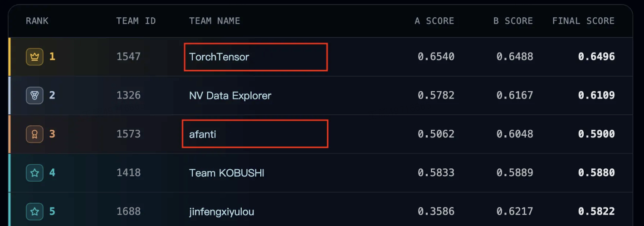This screenshot has height=226, width=644.
Task: Select the afanti team name
Action: tap(202, 134)
